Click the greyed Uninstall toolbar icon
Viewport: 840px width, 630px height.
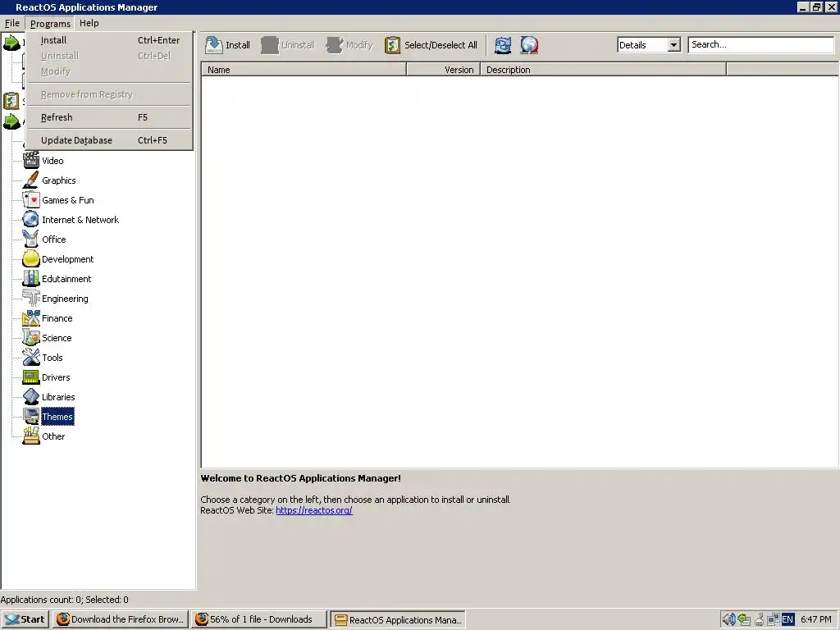coord(269,45)
